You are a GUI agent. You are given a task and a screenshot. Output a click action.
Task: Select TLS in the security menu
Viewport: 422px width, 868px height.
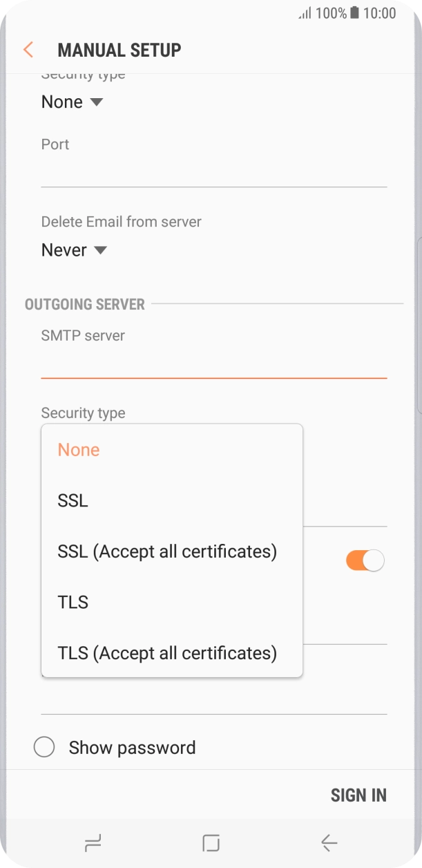click(73, 602)
